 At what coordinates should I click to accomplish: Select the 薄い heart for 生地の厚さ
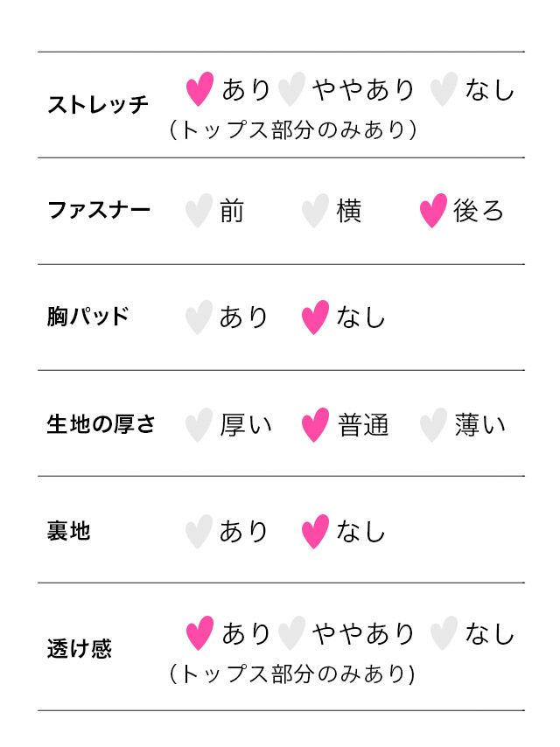coord(433,425)
